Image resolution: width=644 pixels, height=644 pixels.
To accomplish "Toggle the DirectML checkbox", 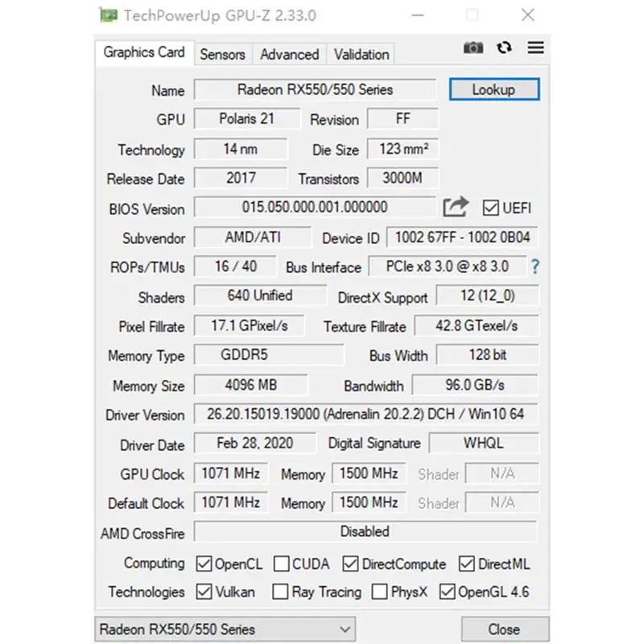I will coord(467,564).
